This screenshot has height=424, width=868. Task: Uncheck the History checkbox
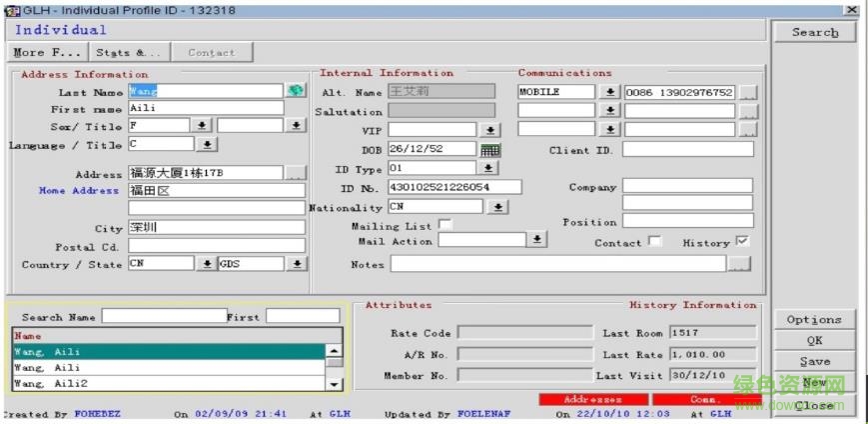tap(741, 242)
